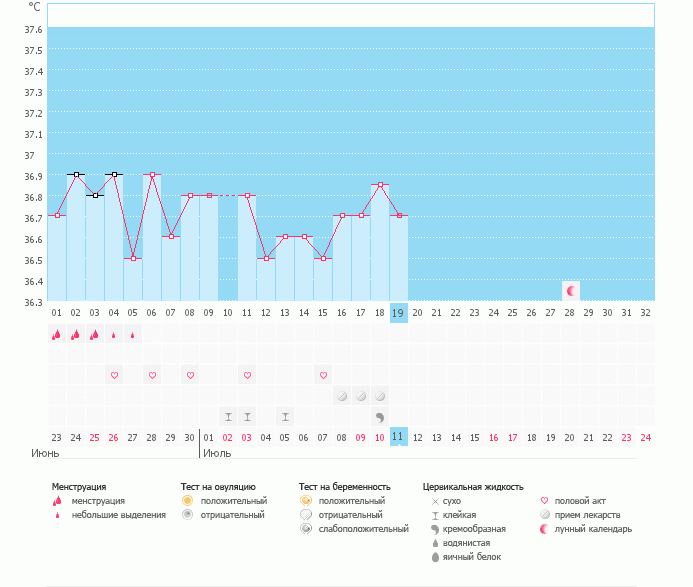Screen dimensions: 693x587
Task: Click the menstruation icon on cycle day 01
Action: (57, 335)
